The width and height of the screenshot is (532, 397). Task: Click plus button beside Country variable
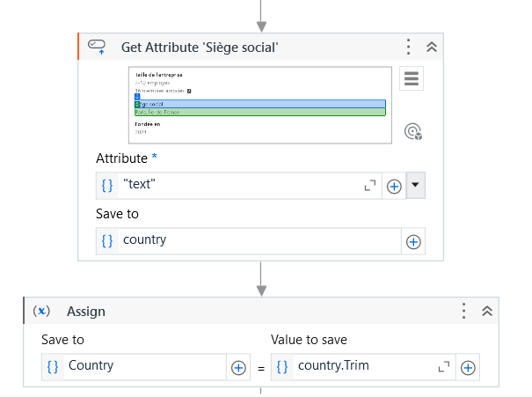click(238, 367)
